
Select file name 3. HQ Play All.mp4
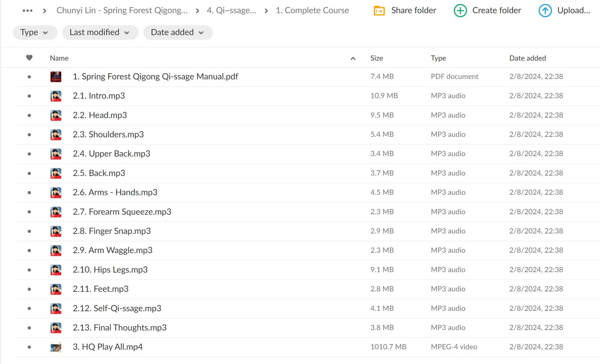point(108,347)
